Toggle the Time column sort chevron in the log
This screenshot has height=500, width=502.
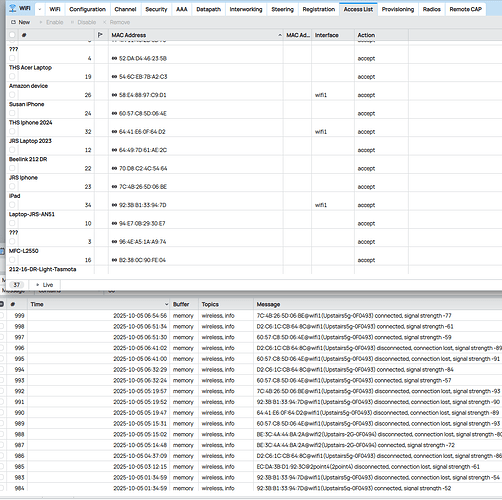[166, 304]
